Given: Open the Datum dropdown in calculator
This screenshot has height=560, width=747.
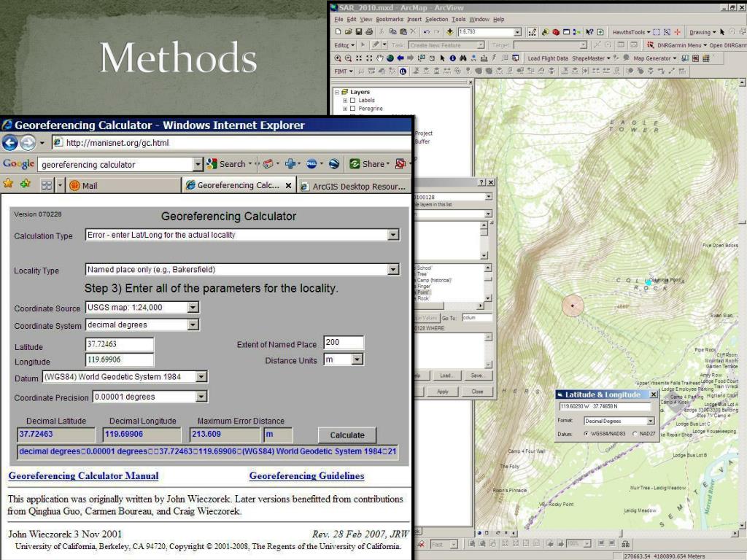Looking at the screenshot, I should pyautogui.click(x=201, y=377).
